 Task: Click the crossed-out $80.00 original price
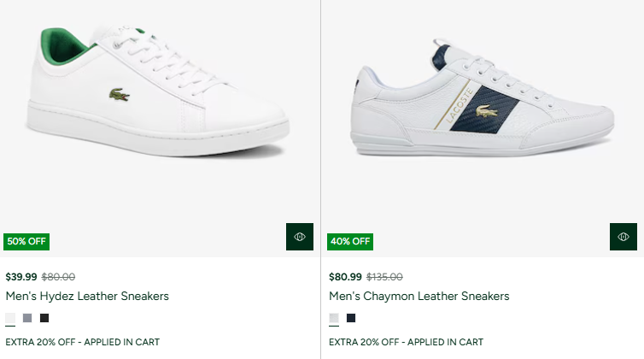click(x=58, y=277)
